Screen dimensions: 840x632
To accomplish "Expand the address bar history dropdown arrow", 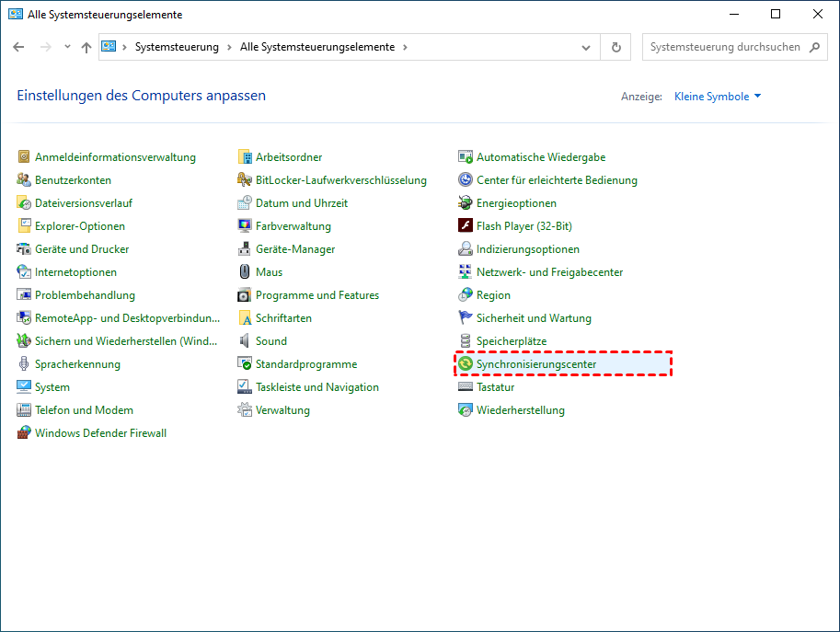I will [x=586, y=47].
